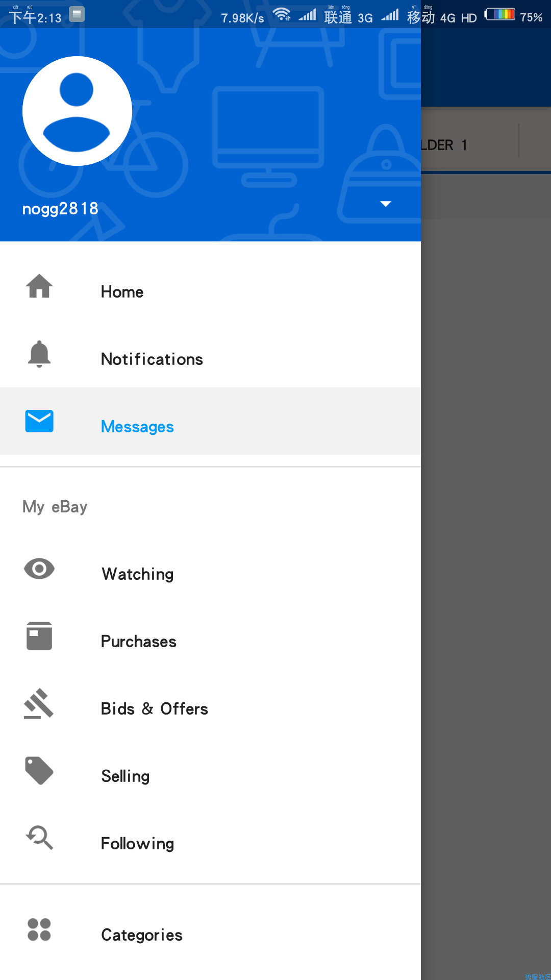Tap the Notifications bell icon

[x=39, y=354]
